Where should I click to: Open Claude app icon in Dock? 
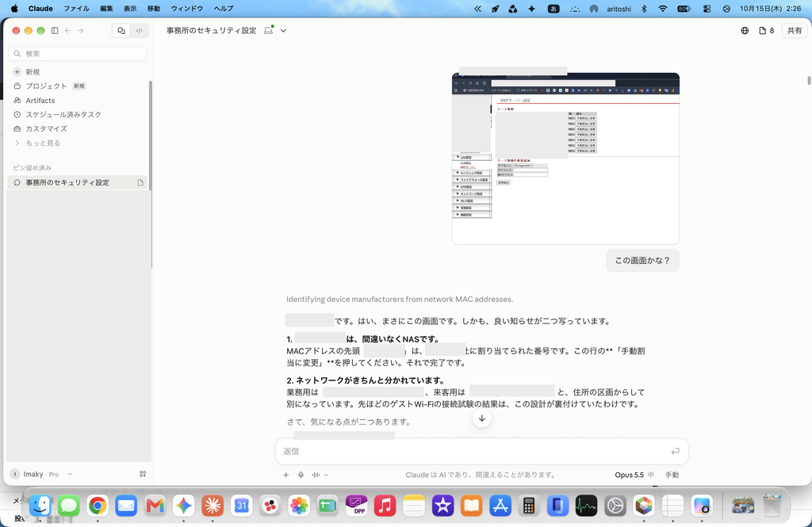(213, 506)
